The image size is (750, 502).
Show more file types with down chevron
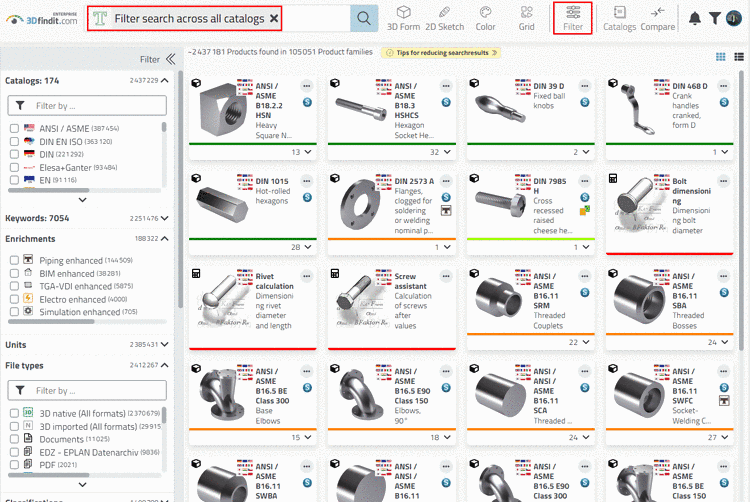pyautogui.click(x=82, y=484)
